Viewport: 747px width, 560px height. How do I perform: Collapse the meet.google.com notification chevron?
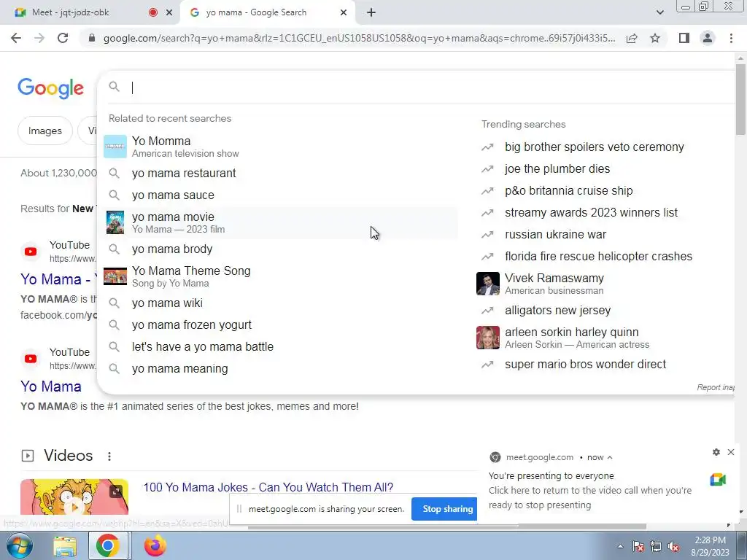(x=610, y=457)
